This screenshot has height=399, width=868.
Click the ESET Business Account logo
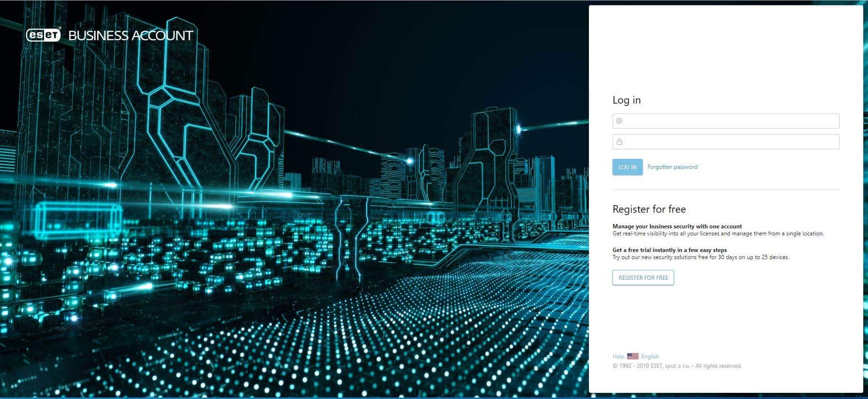coord(109,35)
